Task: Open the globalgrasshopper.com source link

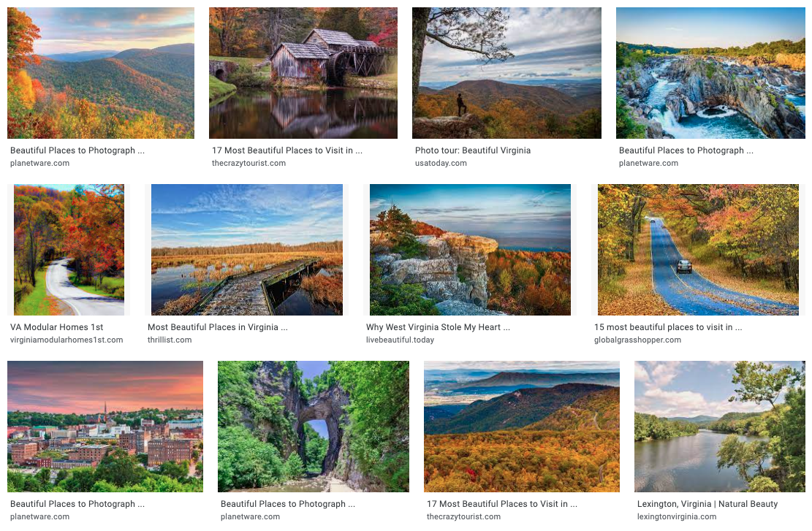Action: 637,340
